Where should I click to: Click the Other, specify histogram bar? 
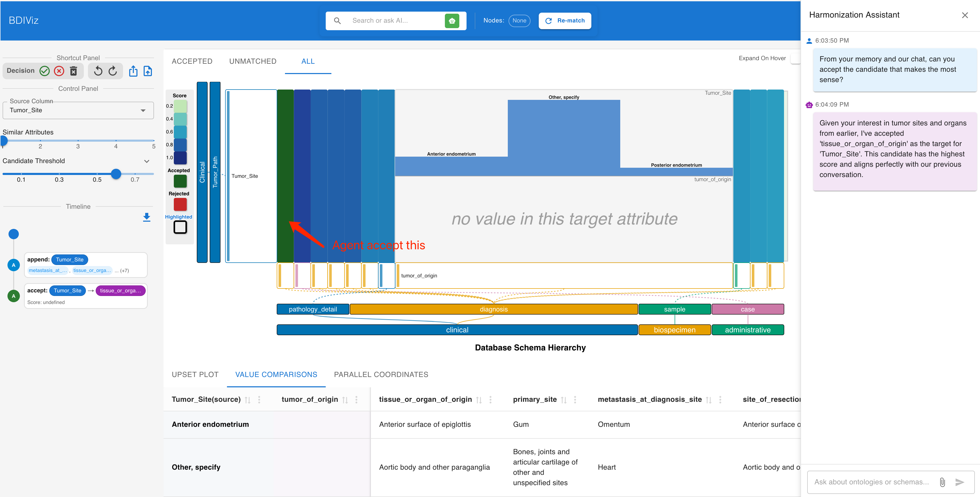564,137
